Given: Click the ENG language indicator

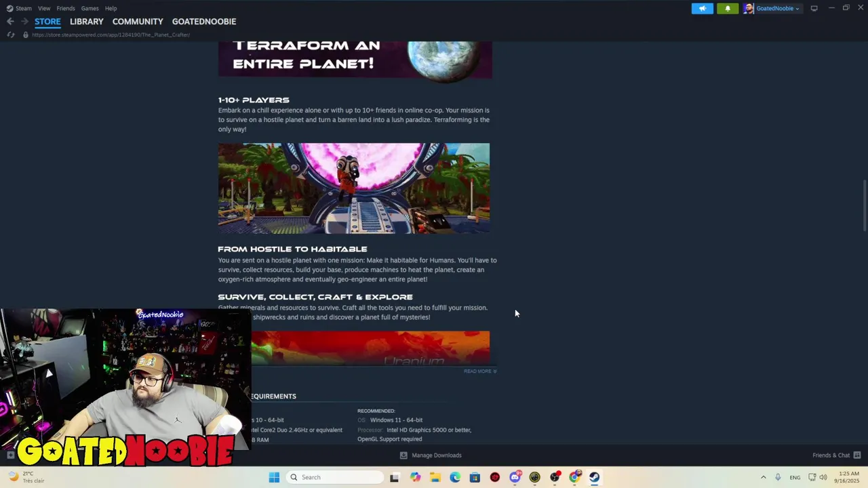Looking at the screenshot, I should pos(795,477).
